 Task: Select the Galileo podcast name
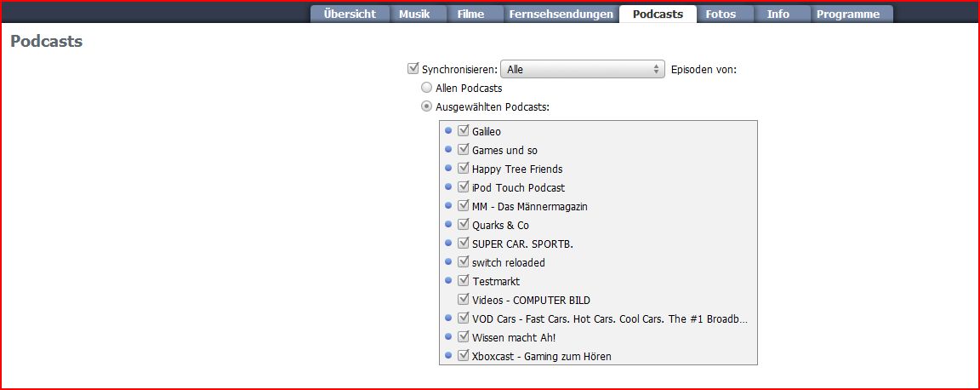coord(487,131)
